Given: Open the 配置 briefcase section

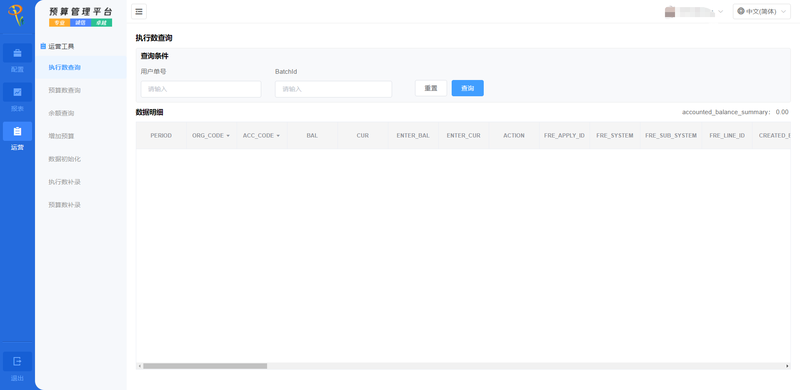Looking at the screenshot, I should (17, 53).
